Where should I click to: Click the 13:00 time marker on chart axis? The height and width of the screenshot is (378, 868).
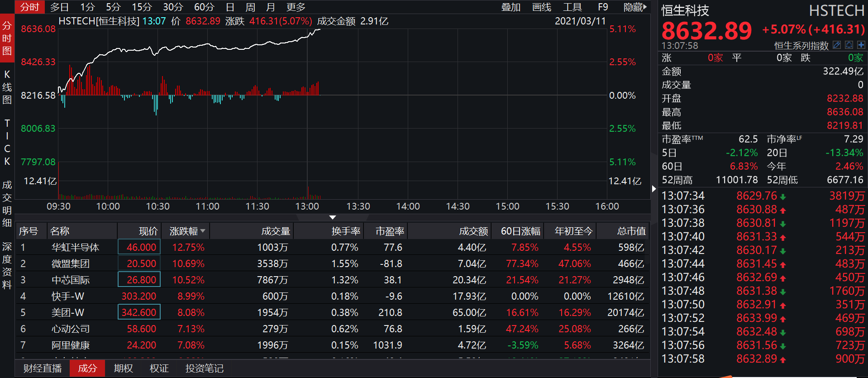tap(307, 206)
